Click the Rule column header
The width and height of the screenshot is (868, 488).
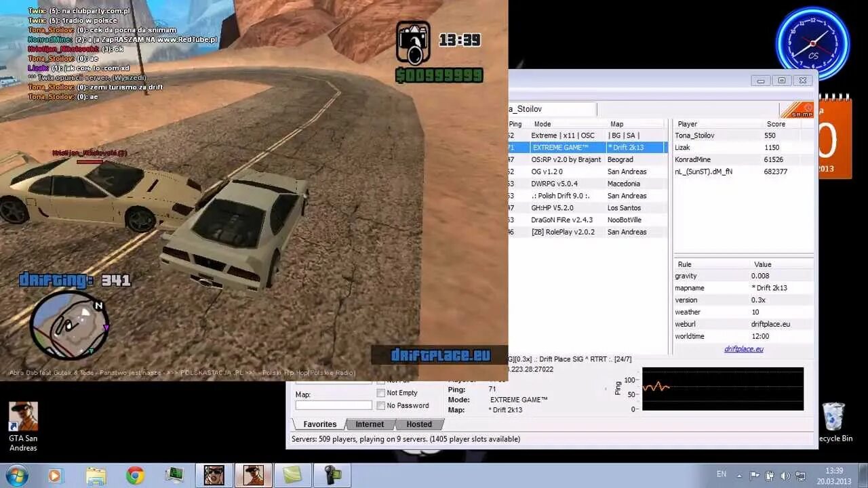pos(712,264)
